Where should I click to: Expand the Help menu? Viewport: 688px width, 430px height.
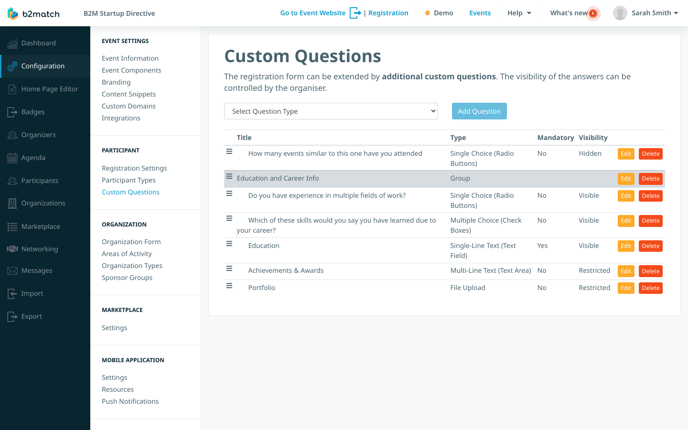pos(519,13)
